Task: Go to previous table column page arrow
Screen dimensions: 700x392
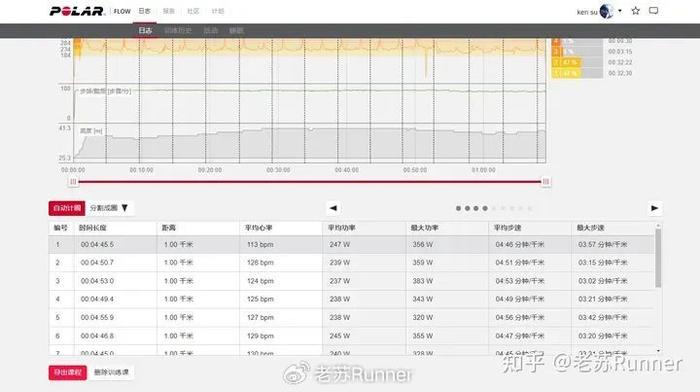Action: [333, 208]
